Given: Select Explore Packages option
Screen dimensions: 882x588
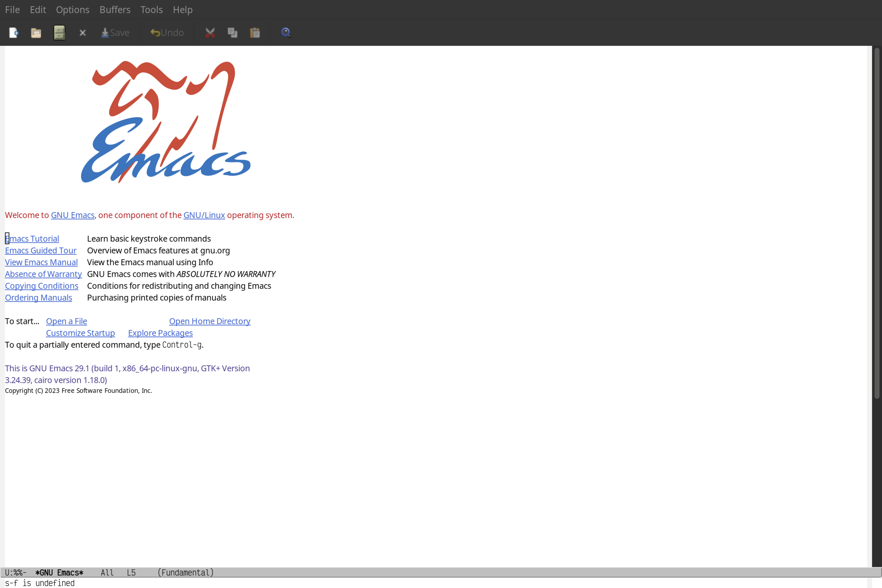Looking at the screenshot, I should 160,333.
